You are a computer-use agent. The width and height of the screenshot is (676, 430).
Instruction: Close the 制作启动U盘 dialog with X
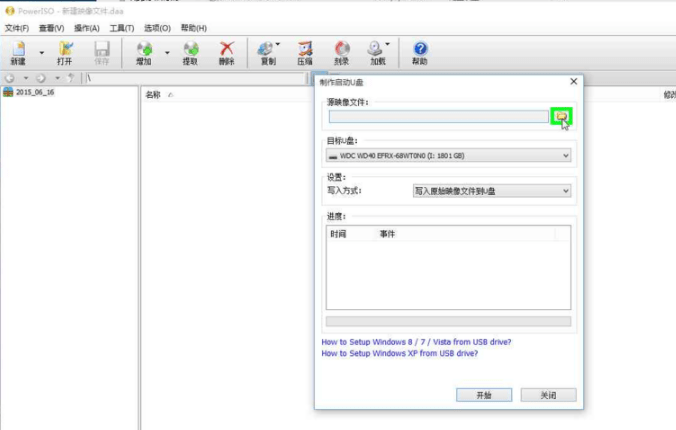[x=574, y=82]
